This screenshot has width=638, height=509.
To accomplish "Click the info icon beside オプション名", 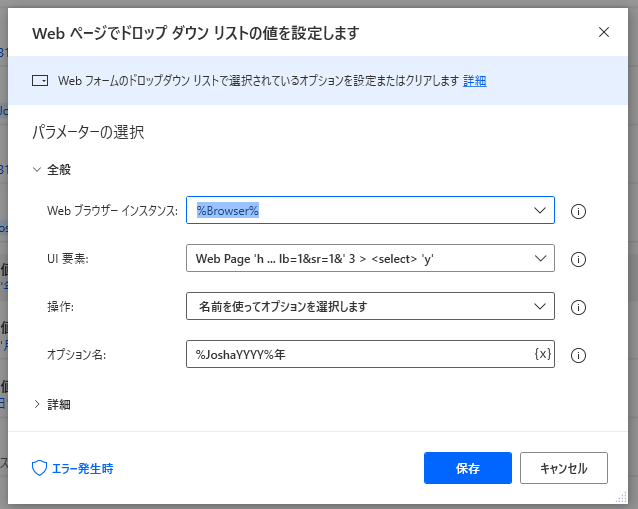I will tap(577, 355).
